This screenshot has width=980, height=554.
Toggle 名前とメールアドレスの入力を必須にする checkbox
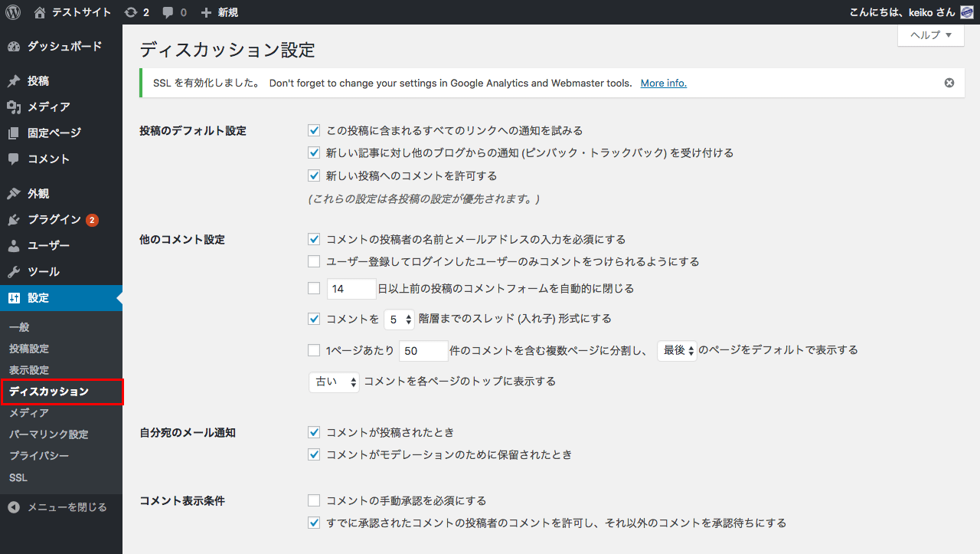tap(314, 239)
